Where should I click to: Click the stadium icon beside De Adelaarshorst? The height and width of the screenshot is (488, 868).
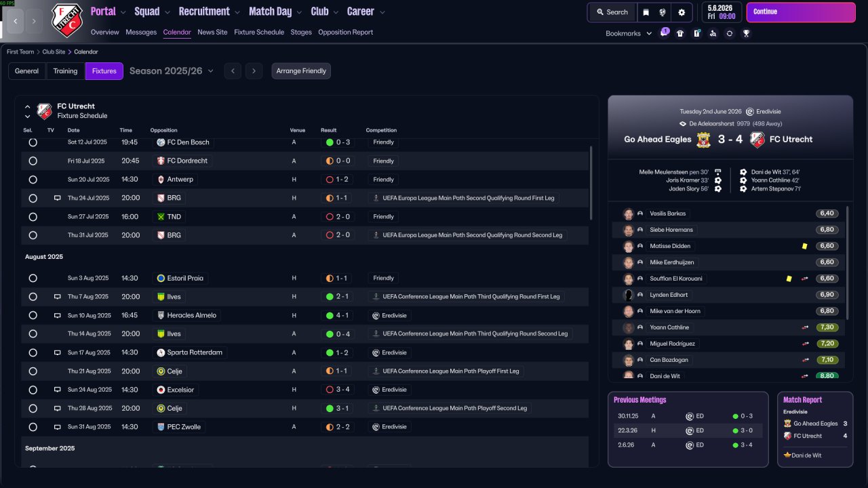(x=684, y=124)
